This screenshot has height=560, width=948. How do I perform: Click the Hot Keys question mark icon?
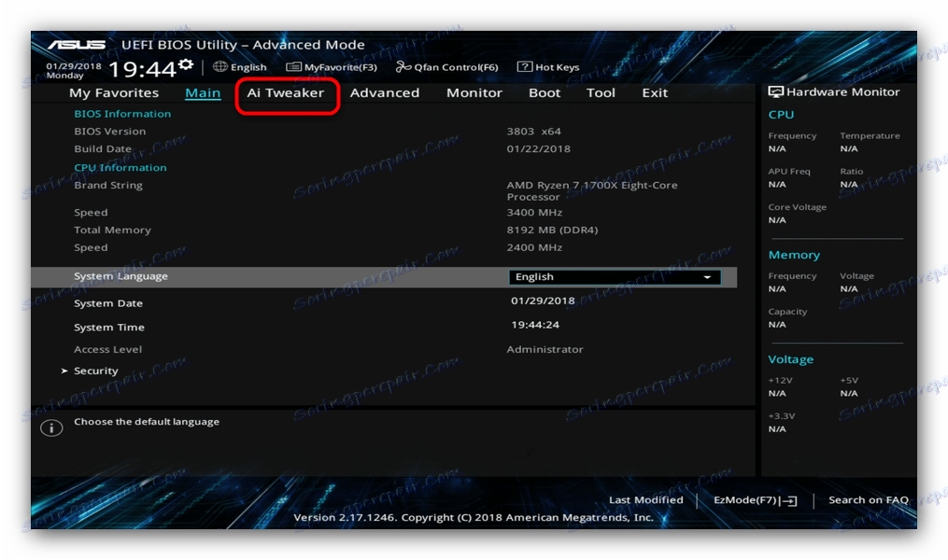coord(524,66)
